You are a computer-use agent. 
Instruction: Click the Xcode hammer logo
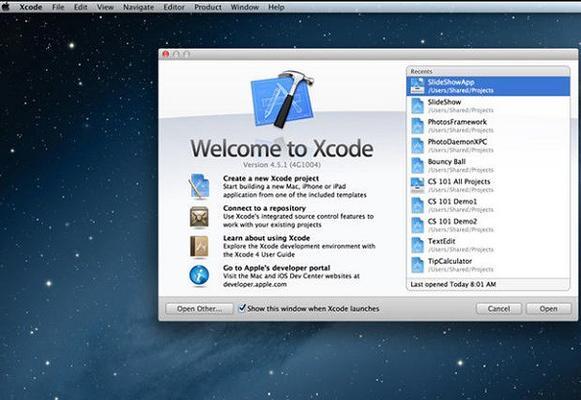pyautogui.click(x=283, y=99)
